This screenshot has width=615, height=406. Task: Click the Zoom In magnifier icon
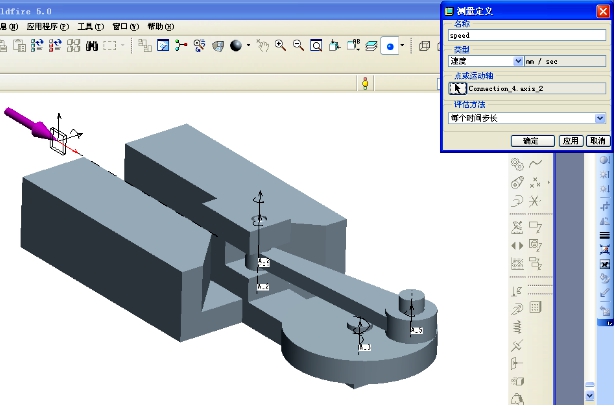[x=281, y=46]
